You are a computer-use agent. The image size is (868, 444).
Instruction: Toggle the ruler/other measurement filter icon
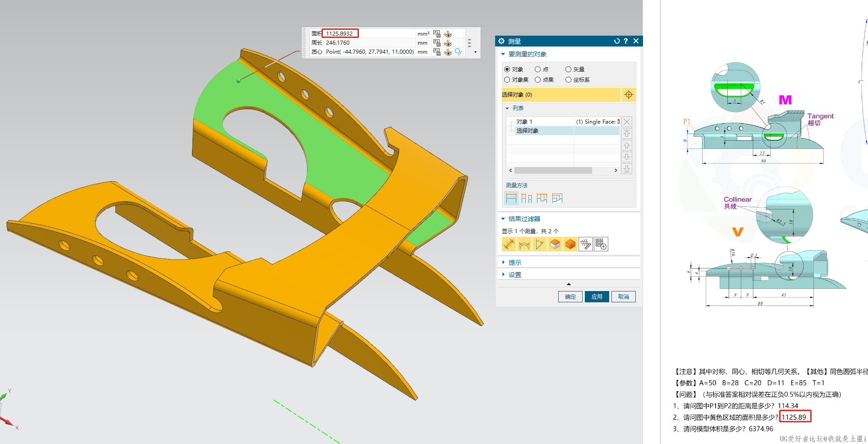point(586,244)
